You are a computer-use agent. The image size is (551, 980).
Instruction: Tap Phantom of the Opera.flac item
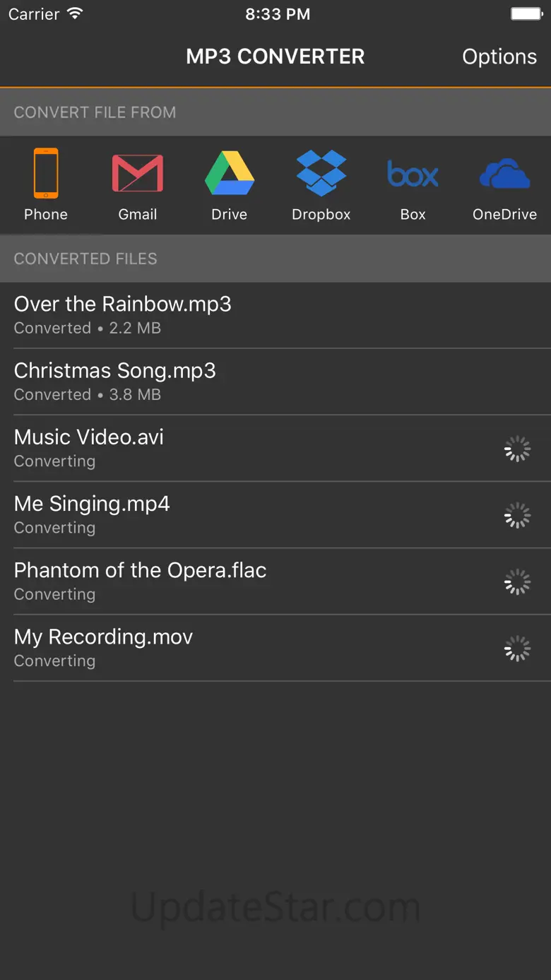[141, 581]
